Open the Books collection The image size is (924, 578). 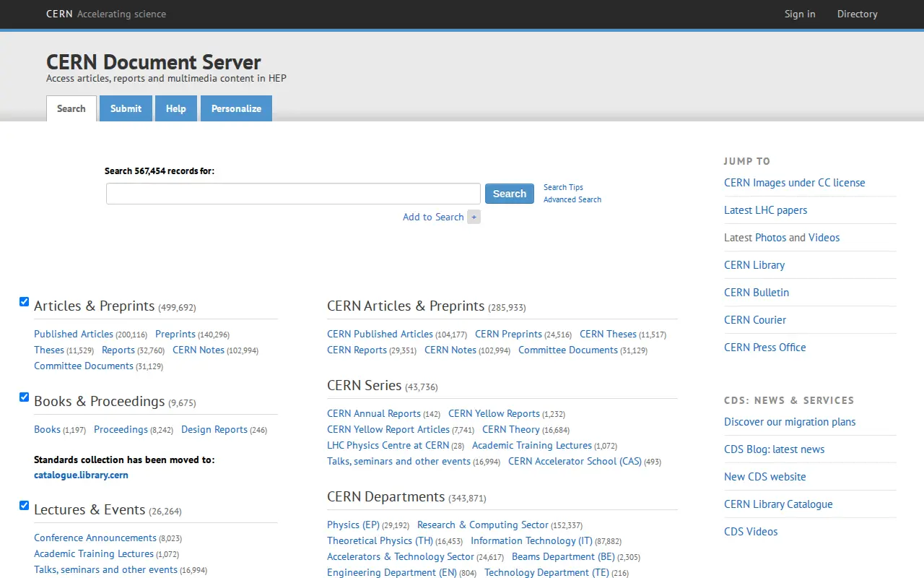pos(47,429)
